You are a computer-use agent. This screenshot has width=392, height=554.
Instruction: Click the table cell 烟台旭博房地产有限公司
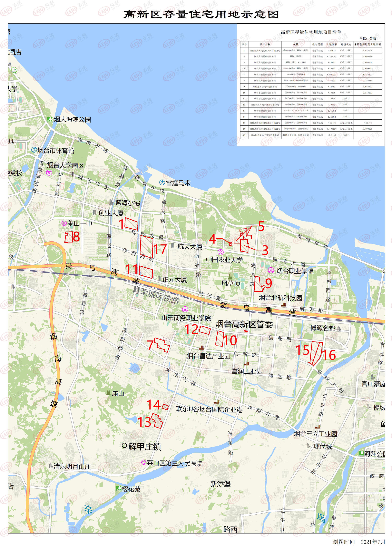pyautogui.click(x=265, y=87)
